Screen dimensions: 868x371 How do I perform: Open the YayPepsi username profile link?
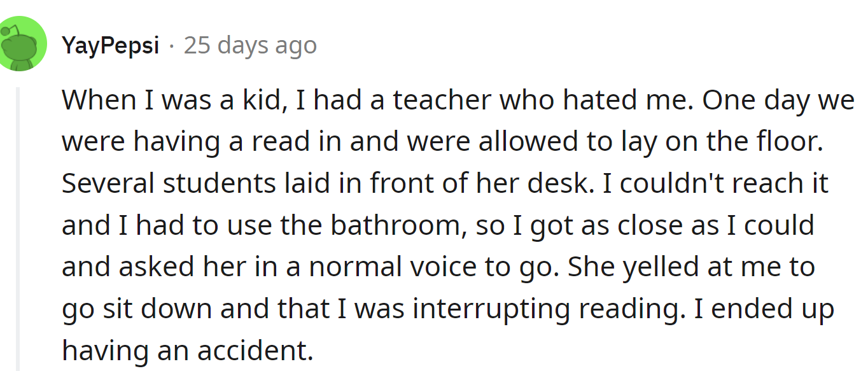110,46
